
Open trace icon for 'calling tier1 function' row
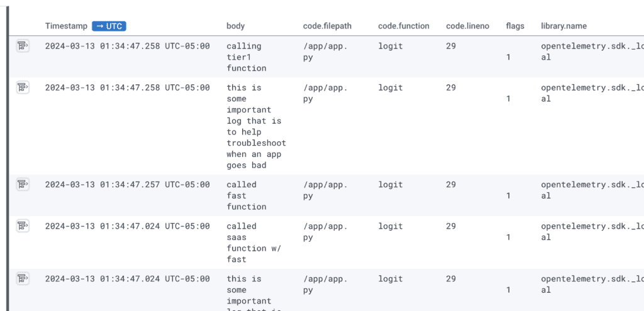pyautogui.click(x=23, y=46)
